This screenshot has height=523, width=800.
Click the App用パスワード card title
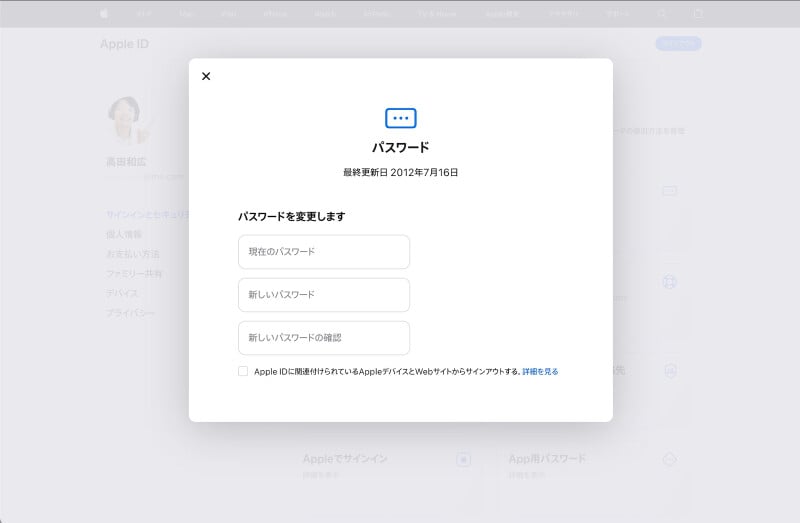547,459
